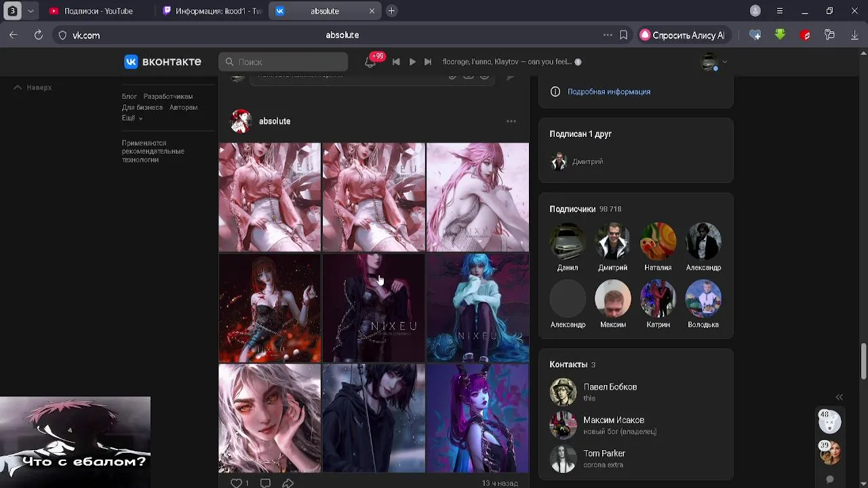Open the Разработчикам footer link
This screenshot has width=868, height=488.
168,96
